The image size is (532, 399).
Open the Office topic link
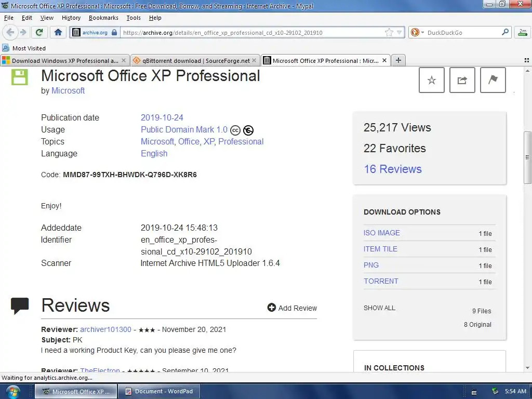189,141
